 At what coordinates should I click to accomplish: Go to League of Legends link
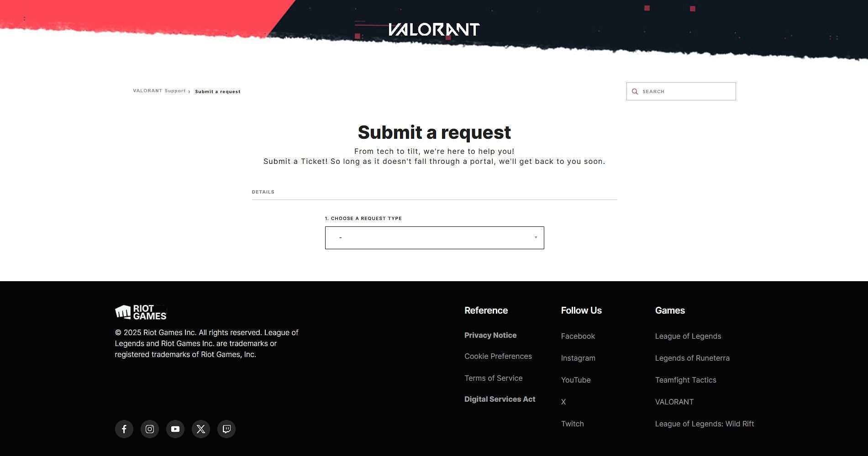[688, 336]
